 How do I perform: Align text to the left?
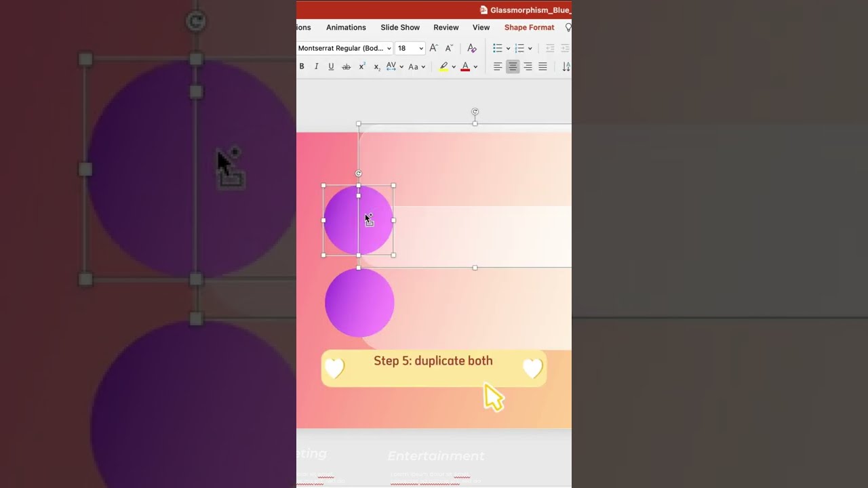click(498, 66)
